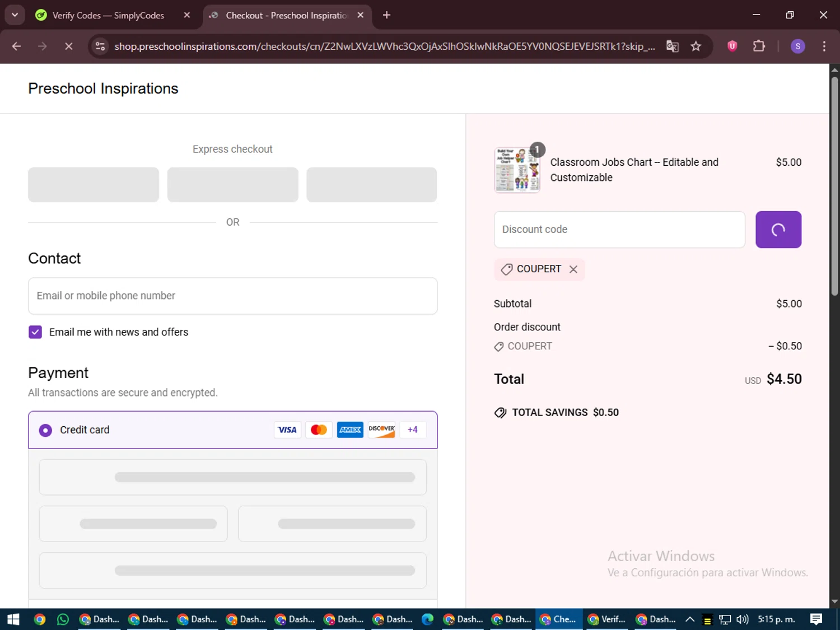The image size is (840, 630).
Task: Open the Chrome taskbar icon
Action: (x=39, y=619)
